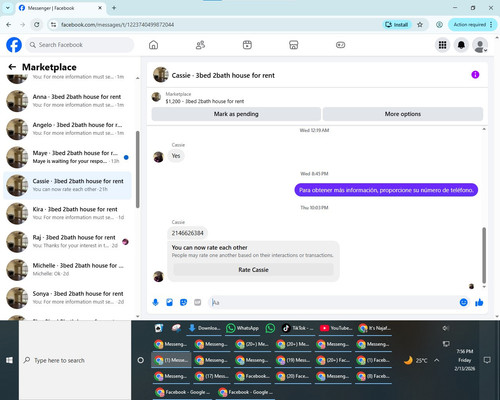Open the Windows Start menu

9,360
